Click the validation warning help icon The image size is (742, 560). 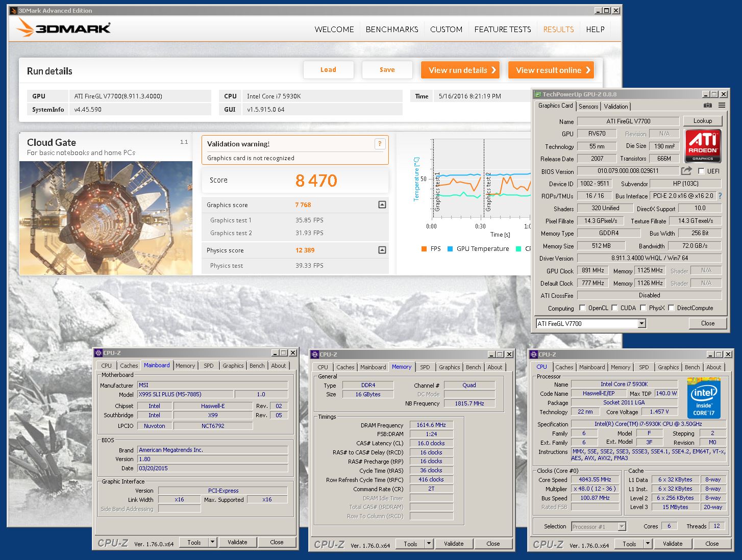379,144
